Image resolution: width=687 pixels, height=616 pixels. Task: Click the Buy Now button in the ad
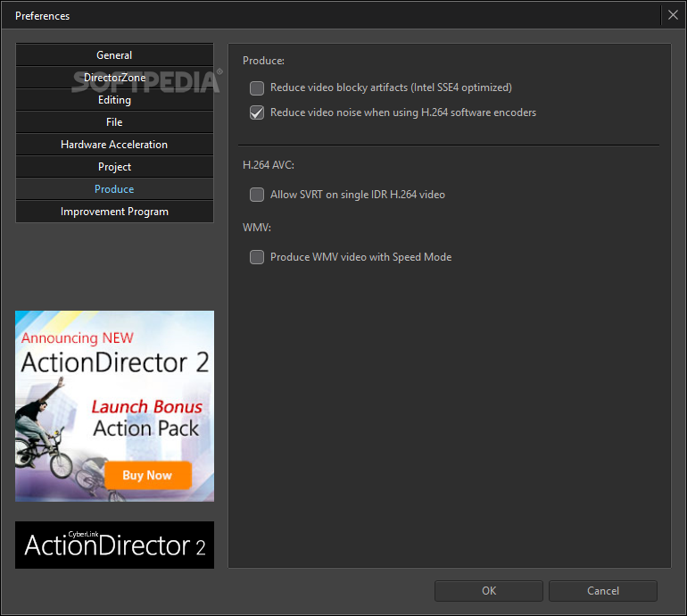147,475
